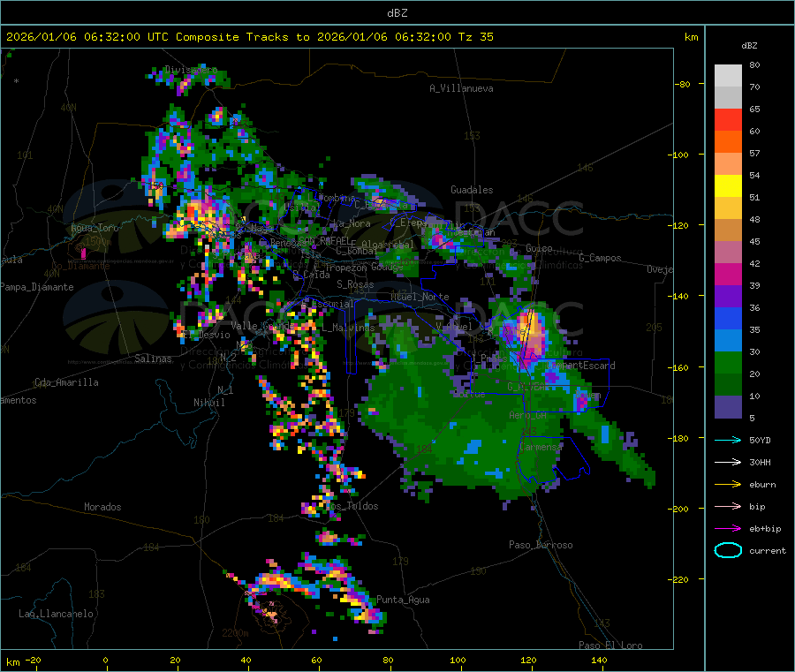This screenshot has height=672, width=795.
Task: Click the 'Carmensa' place label
Action: click(x=541, y=448)
